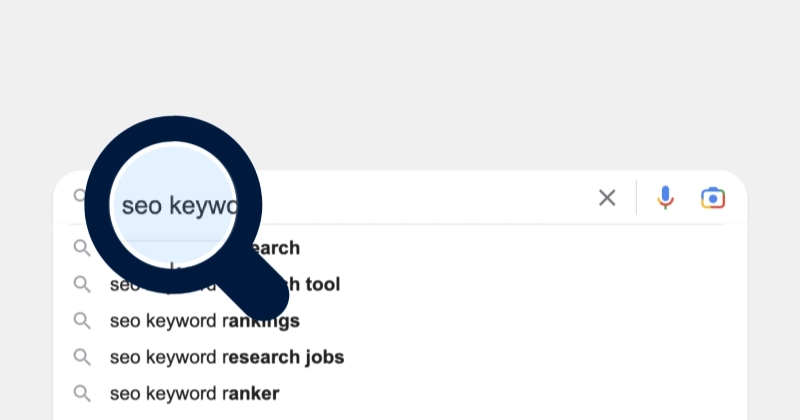Clear the search query with the X

(x=607, y=198)
